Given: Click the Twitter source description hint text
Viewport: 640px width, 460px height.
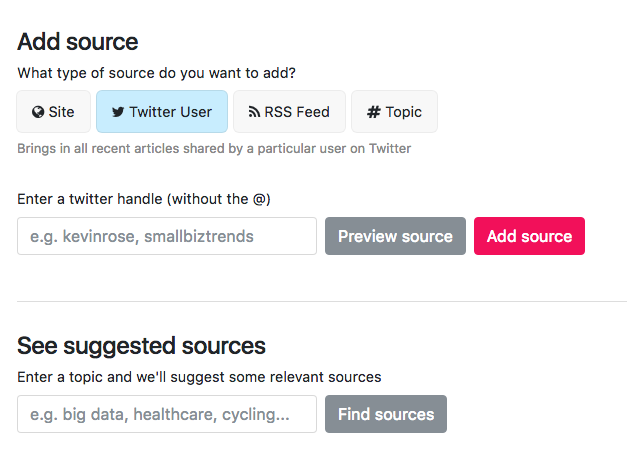Looking at the screenshot, I should pyautogui.click(x=214, y=148).
